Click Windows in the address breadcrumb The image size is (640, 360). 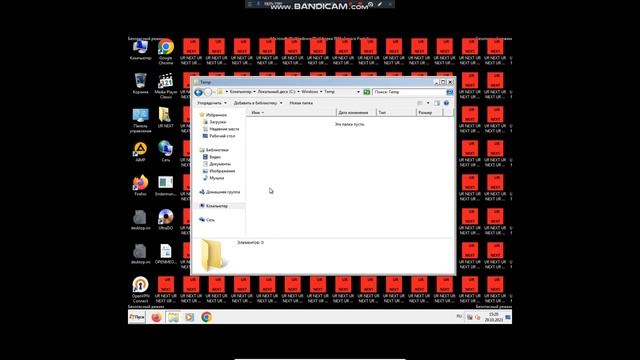310,92
